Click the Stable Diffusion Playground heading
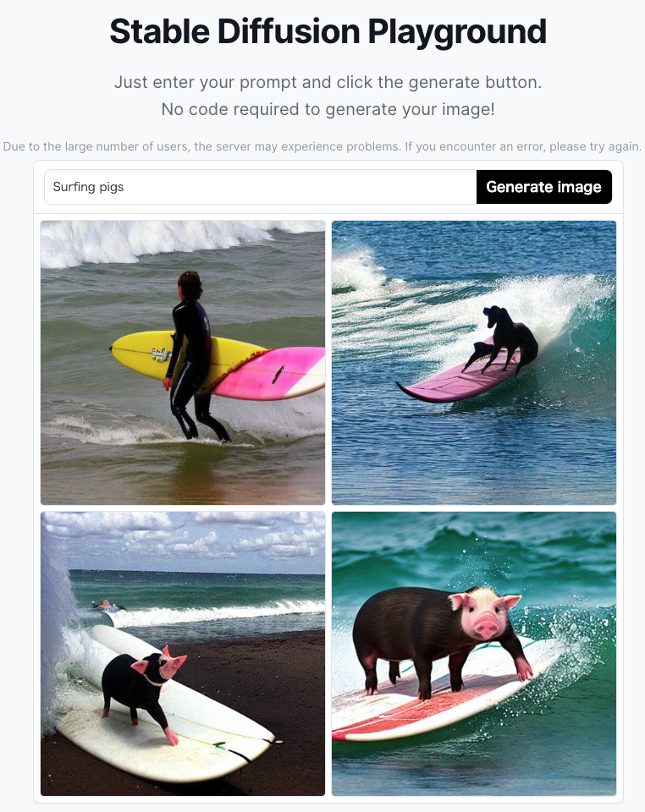 coord(328,31)
